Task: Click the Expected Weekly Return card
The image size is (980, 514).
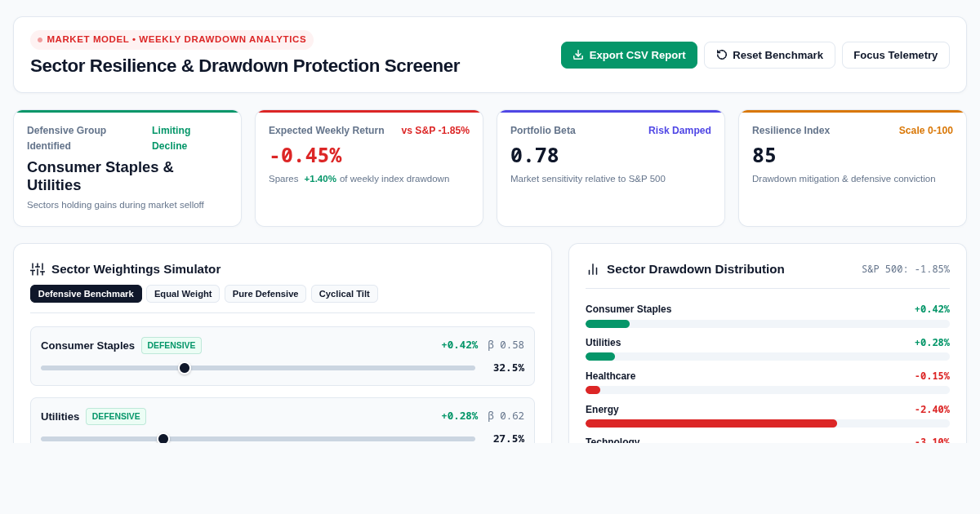Action: pos(369,168)
